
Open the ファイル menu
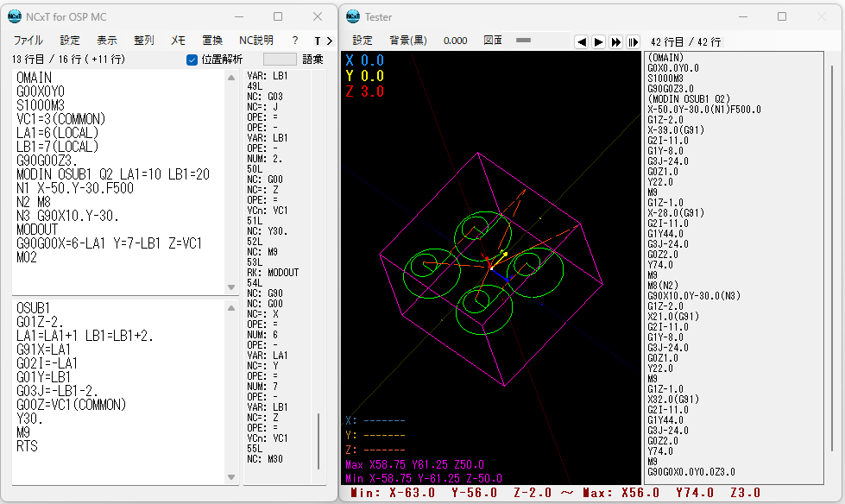(28, 41)
